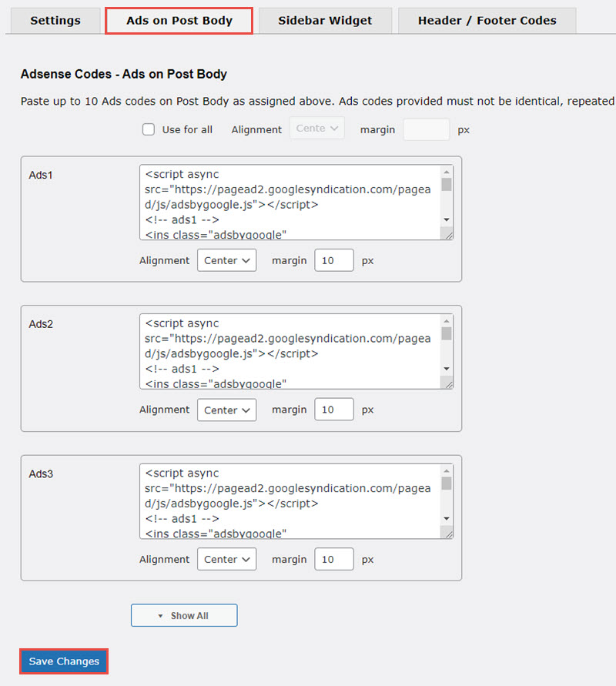Click the margin field beside Use for all
Image resolution: width=616 pixels, height=686 pixels.
point(426,129)
